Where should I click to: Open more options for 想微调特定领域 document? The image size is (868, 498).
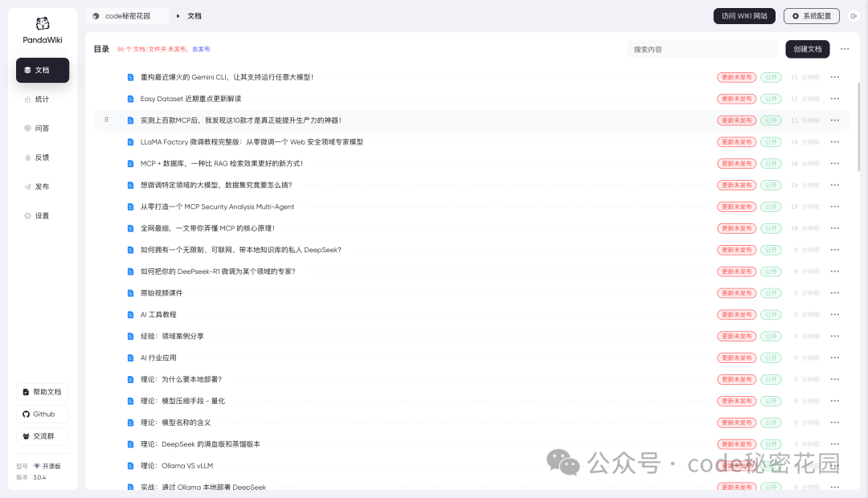(x=835, y=186)
